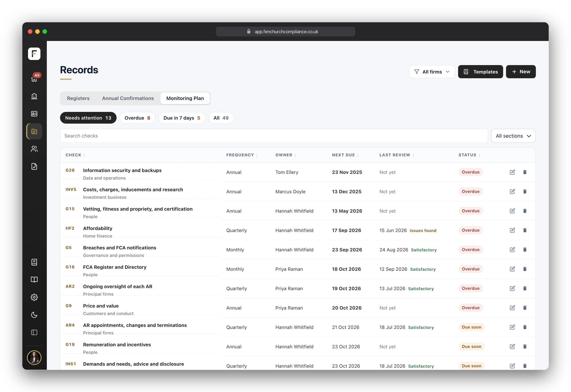Edit the Affordability check
This screenshot has height=392, width=571.
tap(512, 230)
